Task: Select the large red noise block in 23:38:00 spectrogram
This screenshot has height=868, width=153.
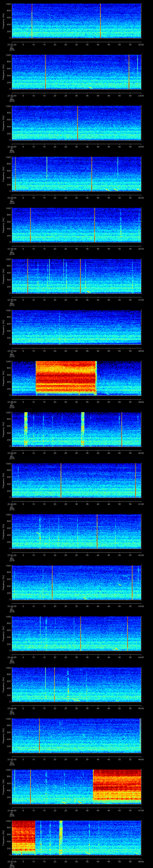Action: pos(66,377)
